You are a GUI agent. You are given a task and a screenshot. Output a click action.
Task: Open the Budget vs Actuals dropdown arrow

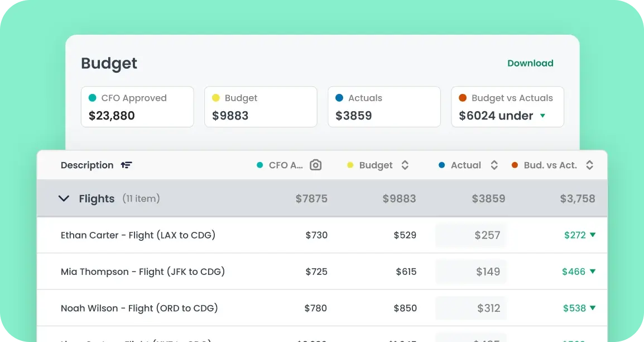pos(542,116)
